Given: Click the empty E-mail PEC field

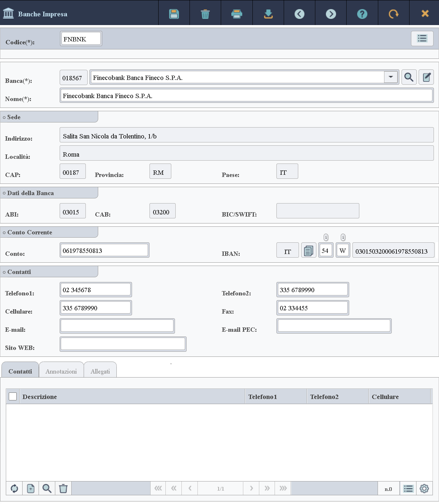Looking at the screenshot, I should pyautogui.click(x=334, y=326).
